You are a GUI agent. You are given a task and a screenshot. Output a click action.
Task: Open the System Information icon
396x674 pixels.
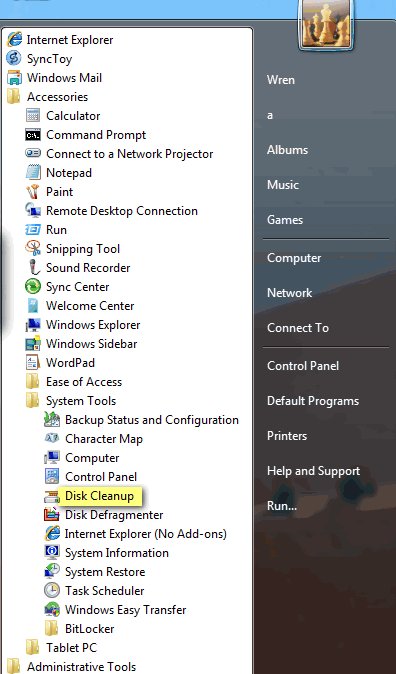(x=52, y=552)
